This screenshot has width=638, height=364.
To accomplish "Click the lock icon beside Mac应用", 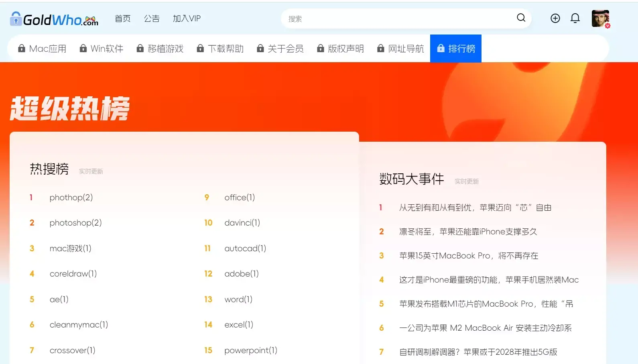I will pyautogui.click(x=22, y=49).
